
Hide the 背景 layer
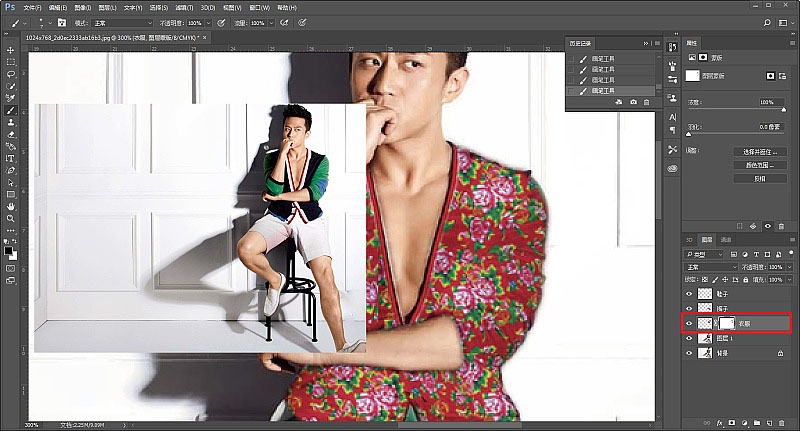689,353
